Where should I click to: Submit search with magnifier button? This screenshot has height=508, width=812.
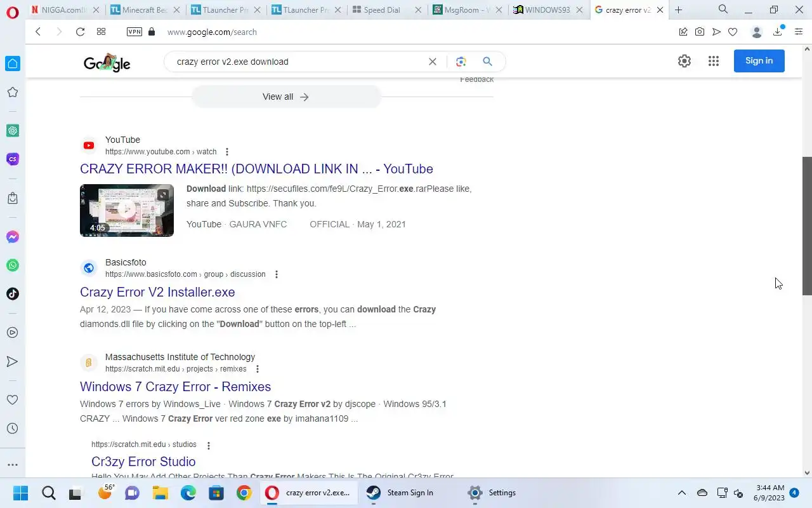click(x=487, y=62)
